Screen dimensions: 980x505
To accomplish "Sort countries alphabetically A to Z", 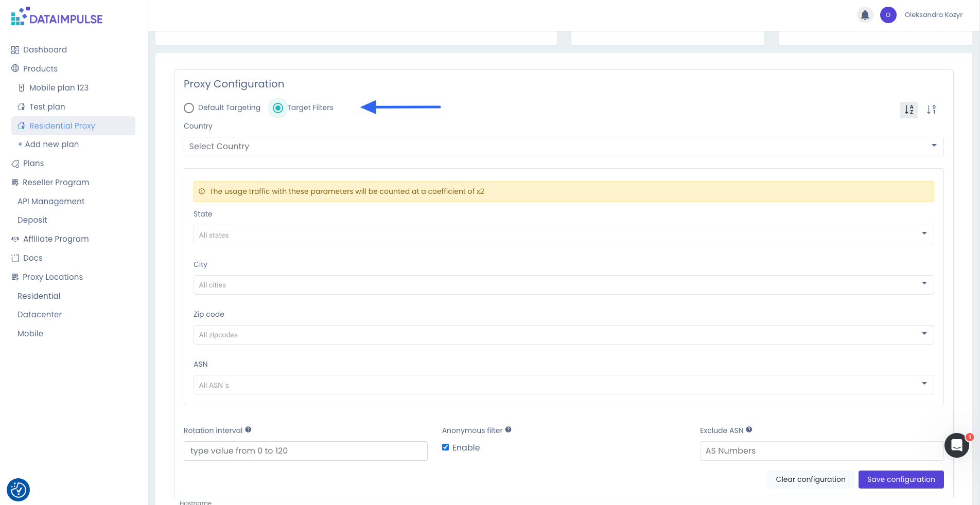I will 908,110.
